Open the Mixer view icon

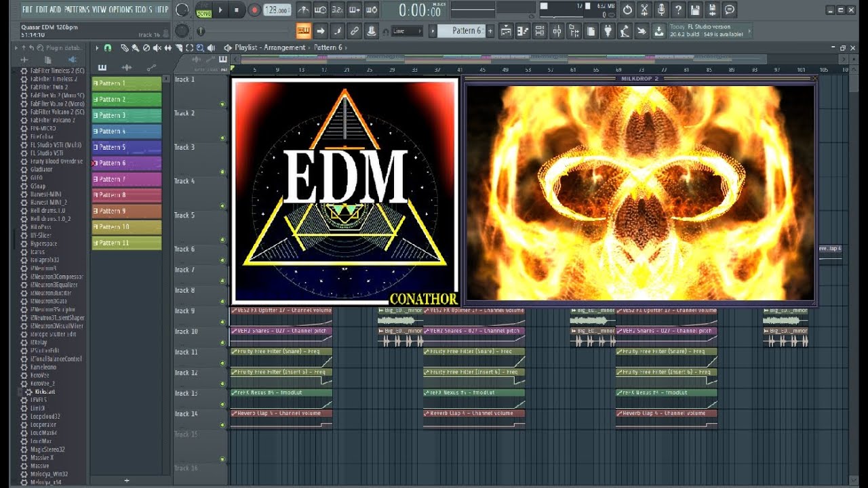click(x=557, y=30)
